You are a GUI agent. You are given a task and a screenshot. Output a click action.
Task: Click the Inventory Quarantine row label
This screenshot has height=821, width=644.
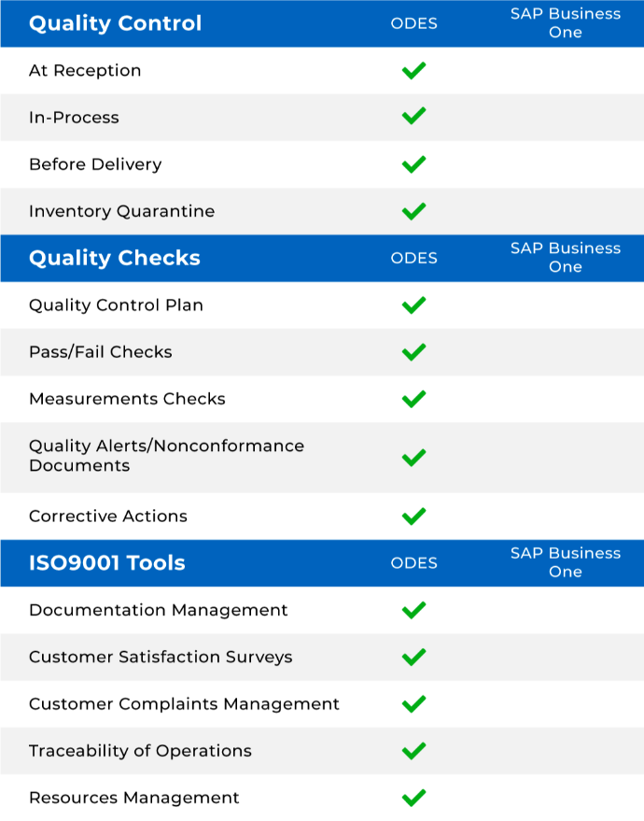[122, 211]
